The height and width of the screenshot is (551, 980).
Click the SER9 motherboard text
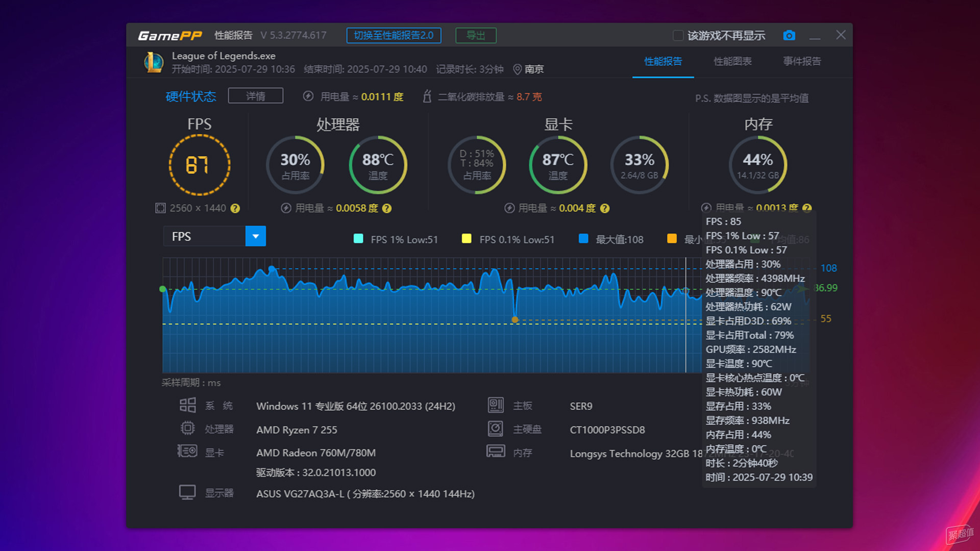point(581,406)
